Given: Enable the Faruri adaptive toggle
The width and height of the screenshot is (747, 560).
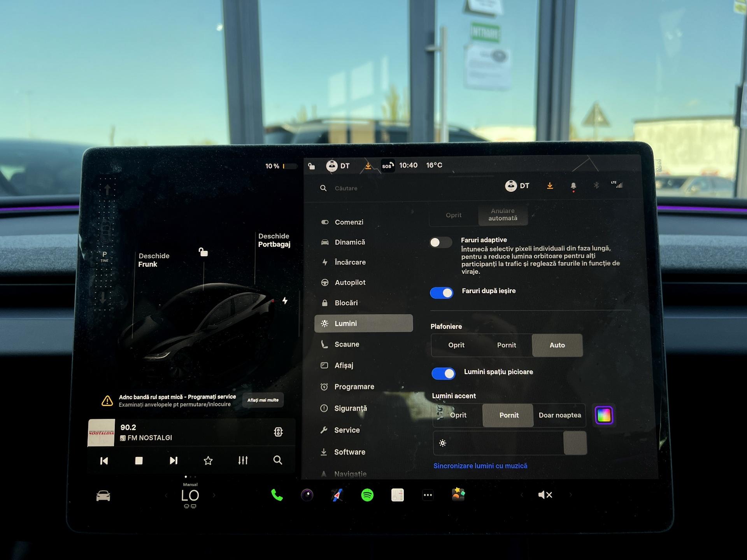Looking at the screenshot, I should tap(440, 243).
